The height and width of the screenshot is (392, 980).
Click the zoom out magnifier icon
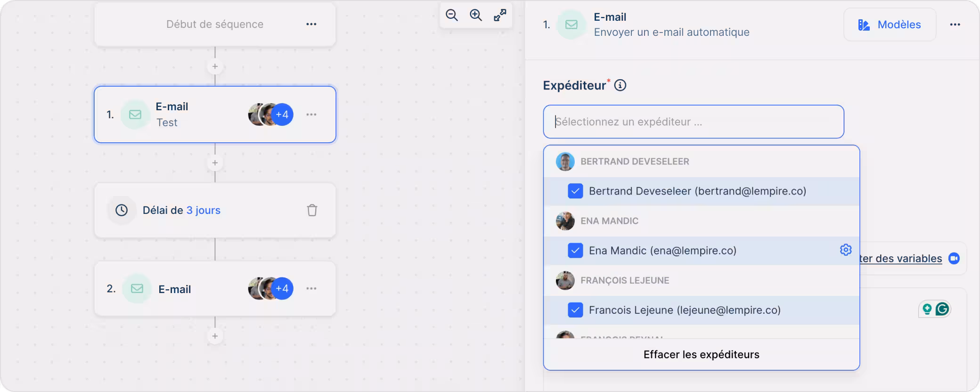pos(451,16)
